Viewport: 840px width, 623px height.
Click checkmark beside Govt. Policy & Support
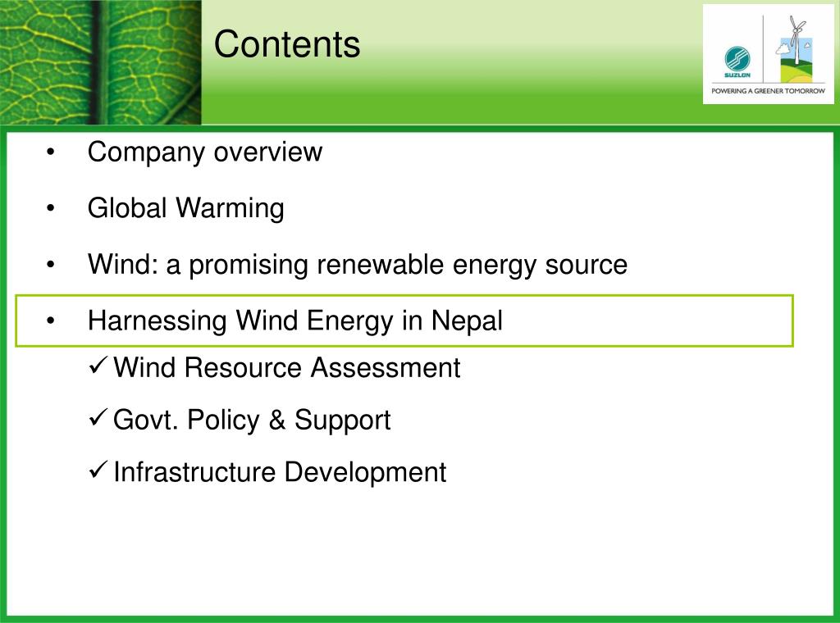pyautogui.click(x=98, y=417)
